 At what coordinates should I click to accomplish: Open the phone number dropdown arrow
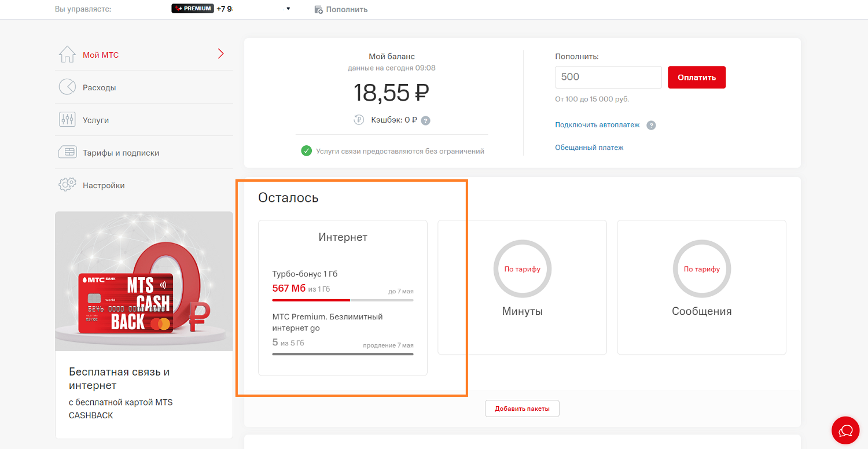(x=288, y=9)
